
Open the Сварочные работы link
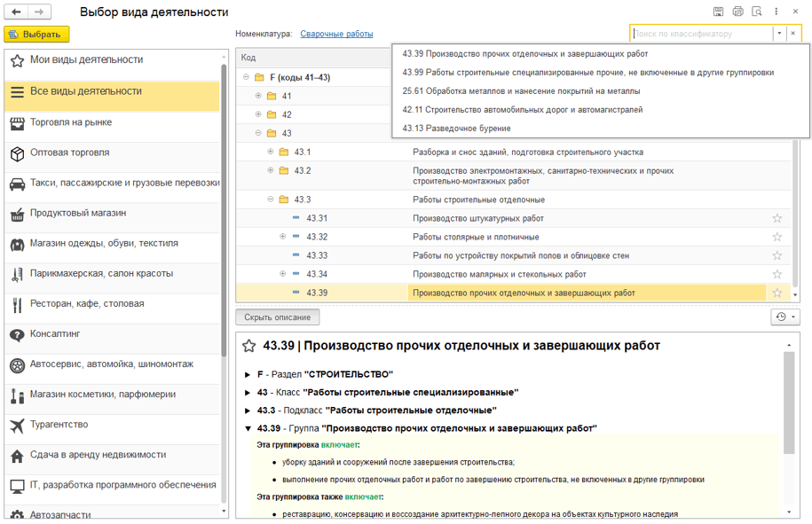336,34
